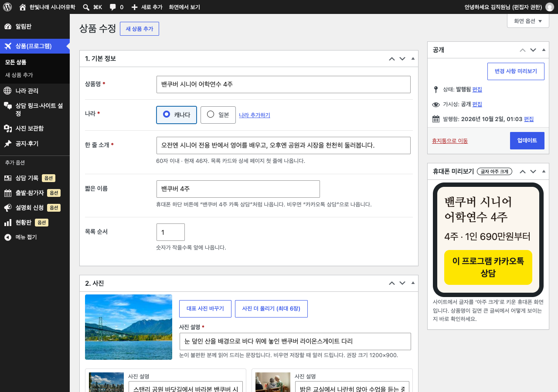Open the 화면 옵션 dropdown
This screenshot has height=392, width=558.
(x=528, y=21)
